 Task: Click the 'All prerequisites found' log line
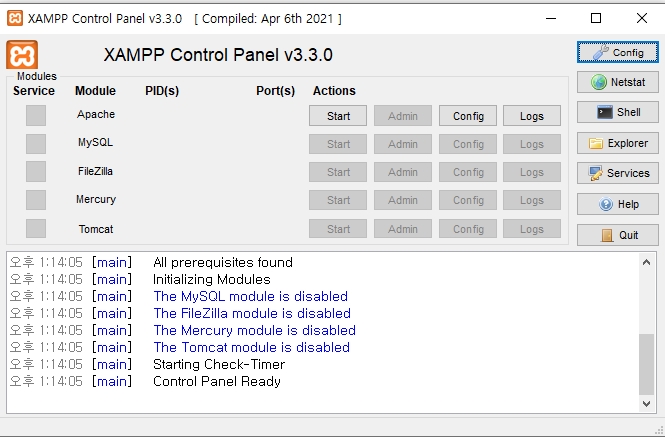point(223,263)
